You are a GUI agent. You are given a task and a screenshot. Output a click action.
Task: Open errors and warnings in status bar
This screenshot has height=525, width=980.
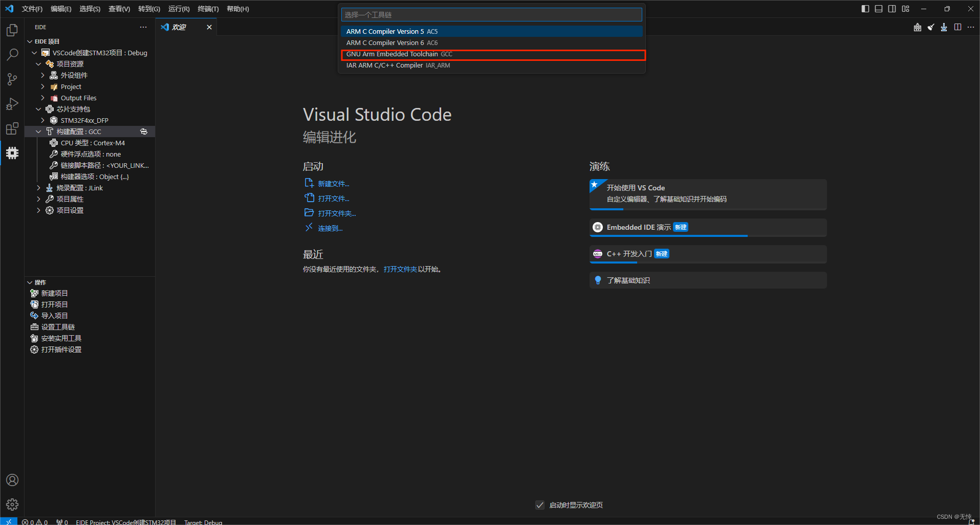(35, 522)
